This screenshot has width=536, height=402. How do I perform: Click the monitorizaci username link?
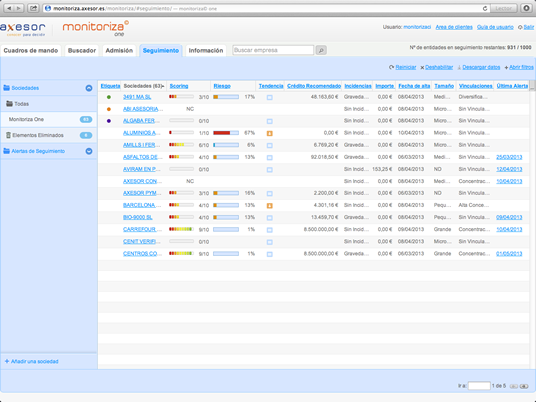pos(417,27)
